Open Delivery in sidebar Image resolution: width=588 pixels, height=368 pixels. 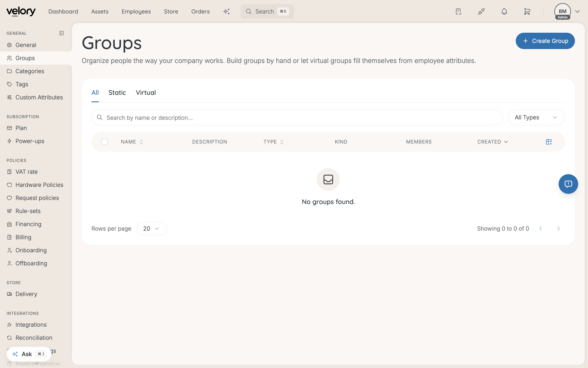pyautogui.click(x=36, y=294)
